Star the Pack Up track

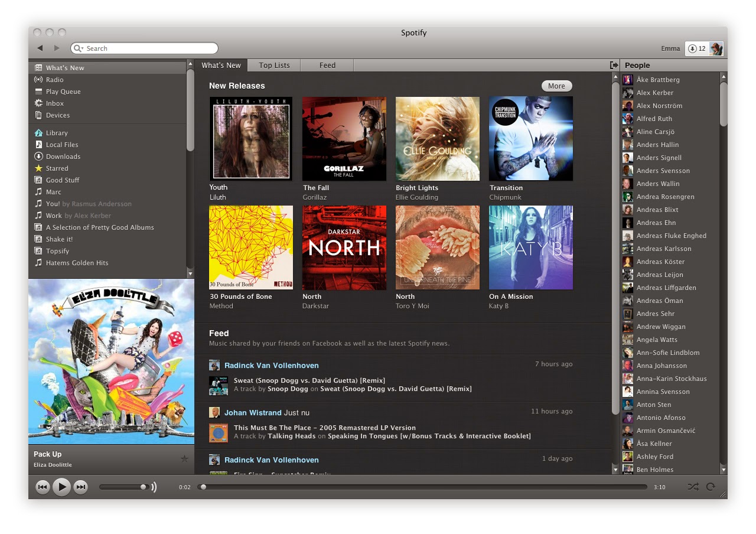pos(184,458)
